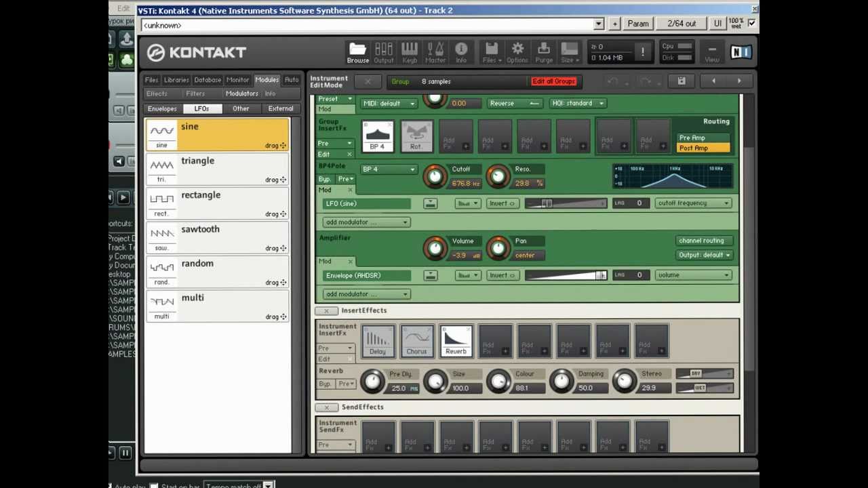Viewport: 868px width, 488px height.
Task: Toggle Reverse sample playback button
Action: click(x=513, y=103)
